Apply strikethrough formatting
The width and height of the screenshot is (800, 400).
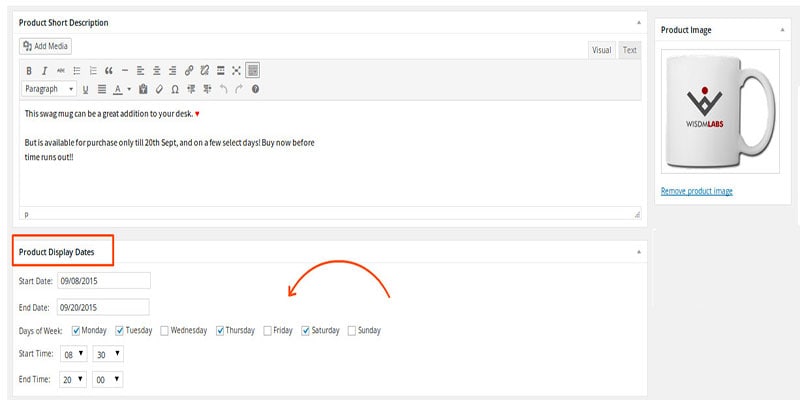pyautogui.click(x=61, y=71)
